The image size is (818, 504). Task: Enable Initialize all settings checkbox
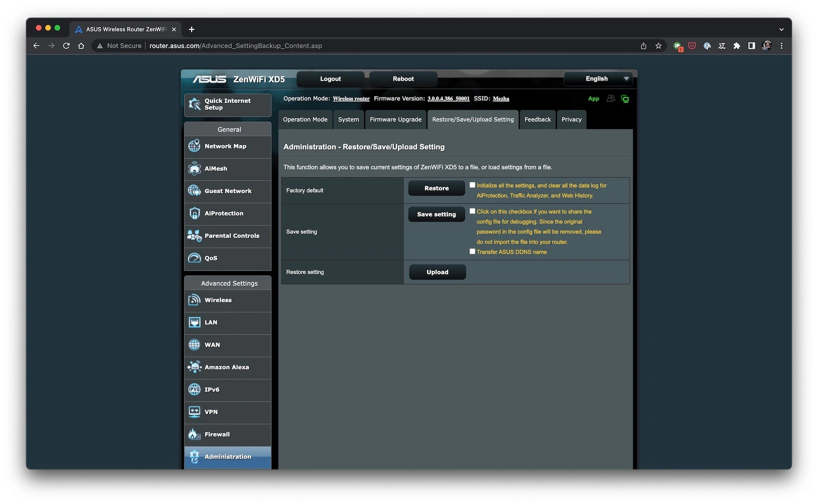[x=472, y=185]
